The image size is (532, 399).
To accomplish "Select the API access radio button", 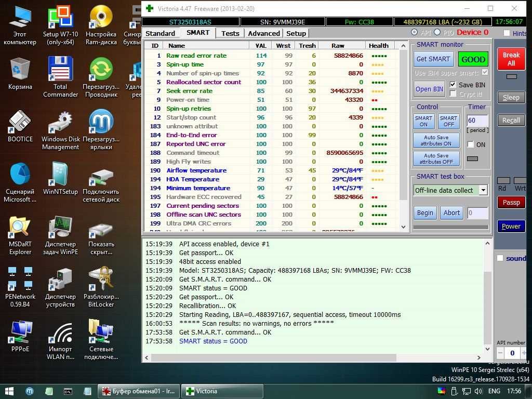I will click(x=414, y=32).
